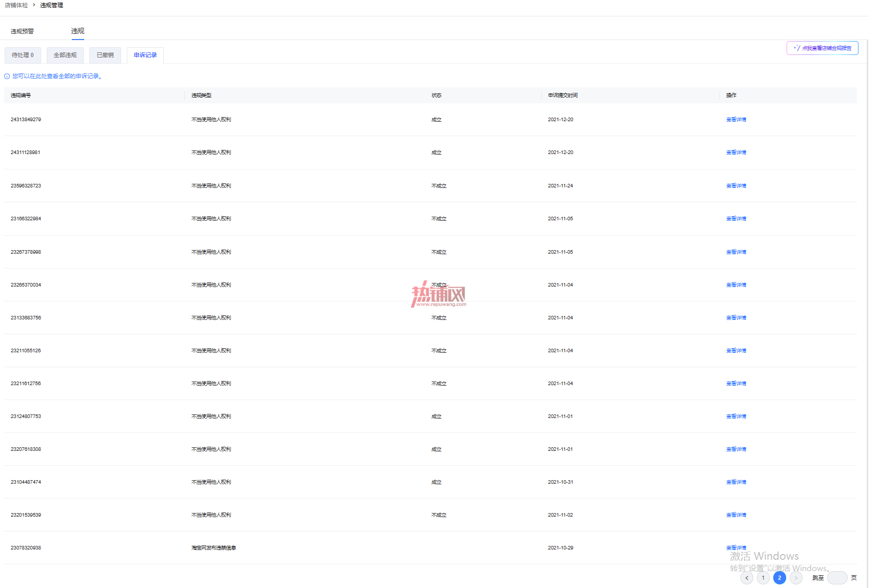Click the 店铺体检 breadcrumb link
877x588 pixels.
(x=16, y=5)
